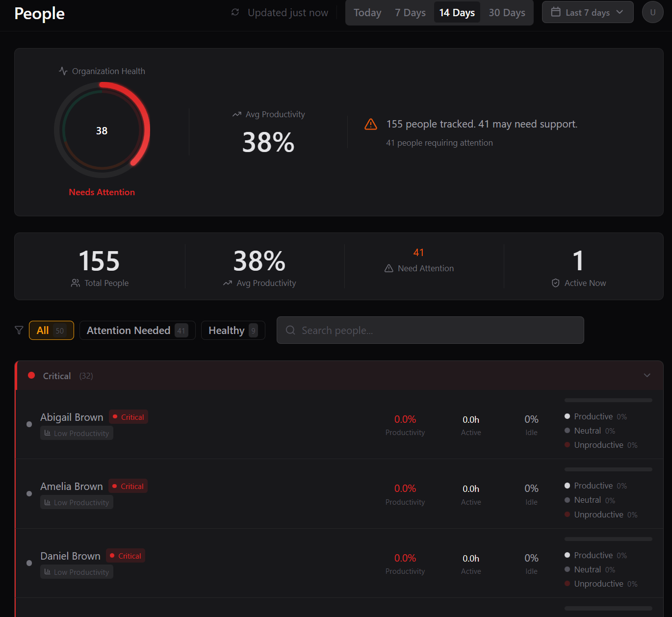Click the Organization Health pulse icon
This screenshot has height=617, width=672.
(63, 71)
